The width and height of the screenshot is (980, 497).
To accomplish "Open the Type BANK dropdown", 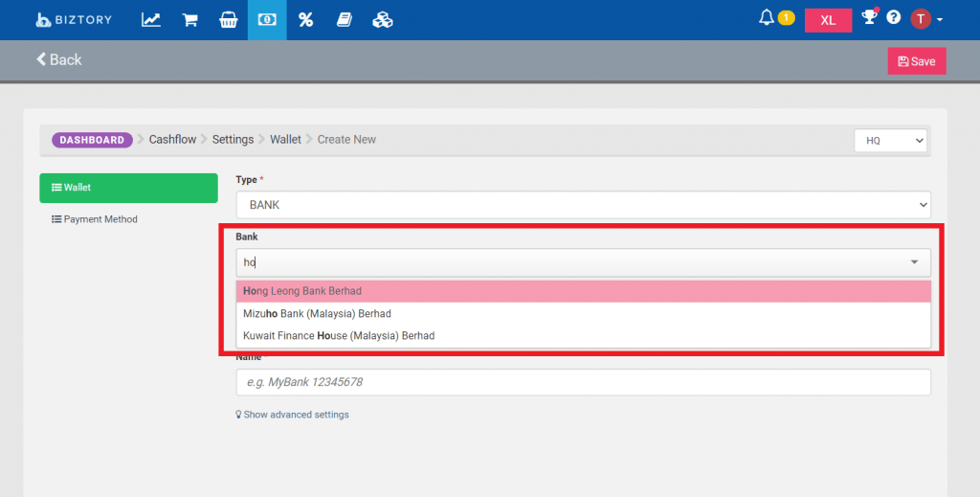I will (x=583, y=205).
